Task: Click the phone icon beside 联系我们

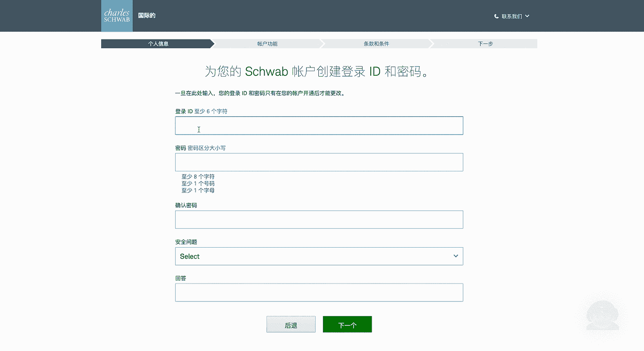Action: [496, 16]
